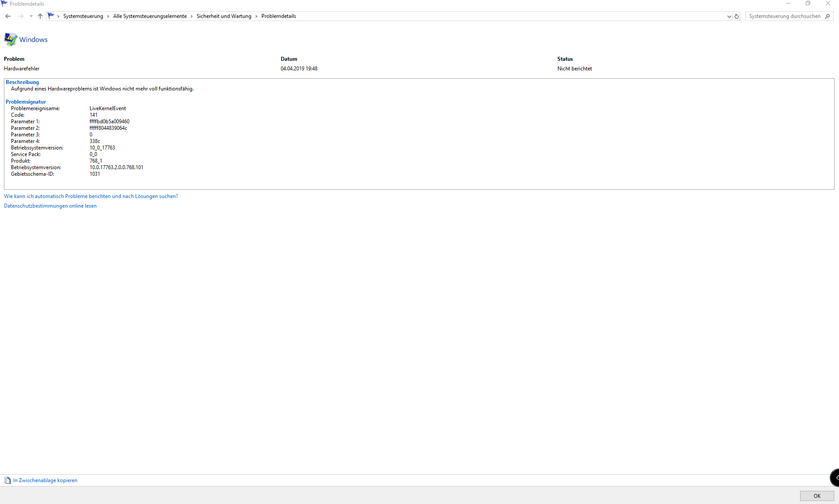Expand chevron after Alle Systemsteuerungselemente
839x504 pixels.
[x=191, y=16]
